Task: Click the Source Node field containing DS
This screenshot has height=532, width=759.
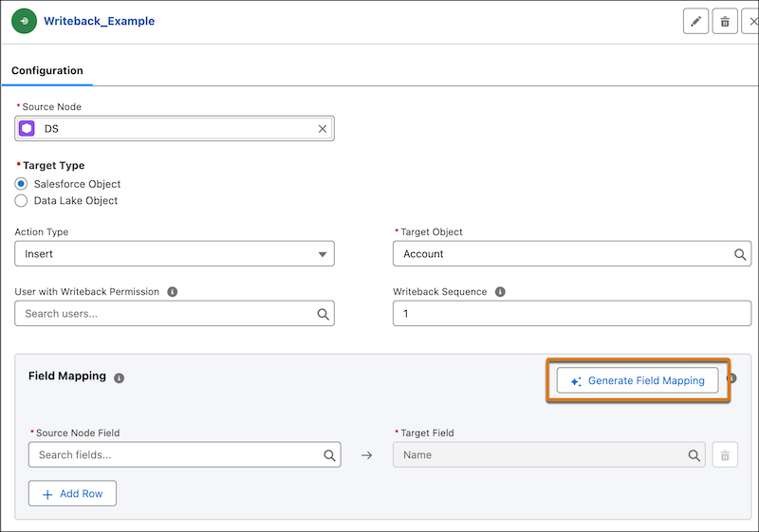Action: coord(175,129)
